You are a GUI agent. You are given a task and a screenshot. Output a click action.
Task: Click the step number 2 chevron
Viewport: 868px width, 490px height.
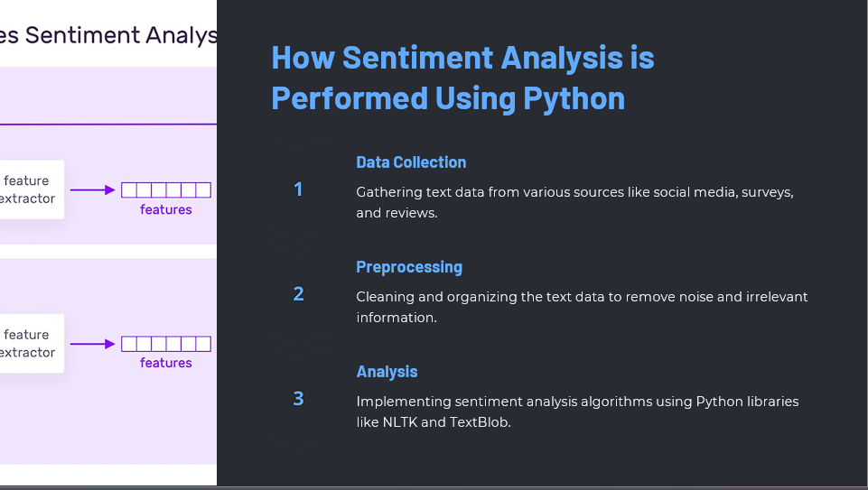coord(298,294)
